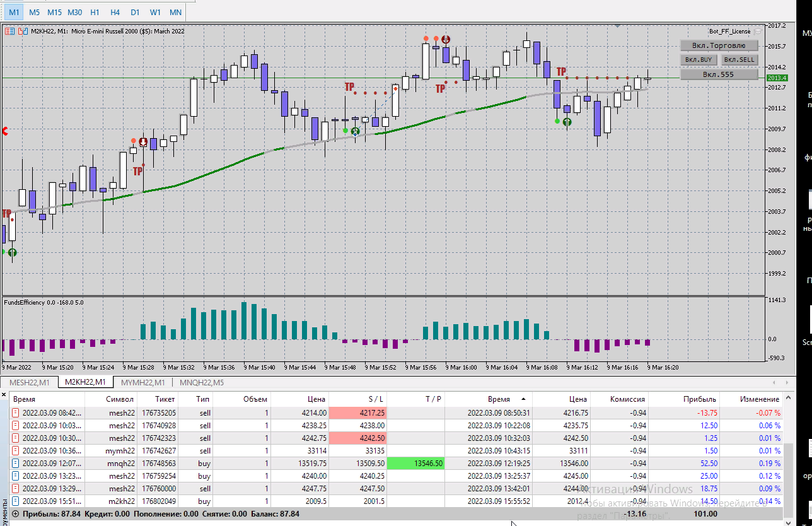Viewport: 812px width, 526px height.
Task: Select the M1 timeframe
Action: [14, 12]
